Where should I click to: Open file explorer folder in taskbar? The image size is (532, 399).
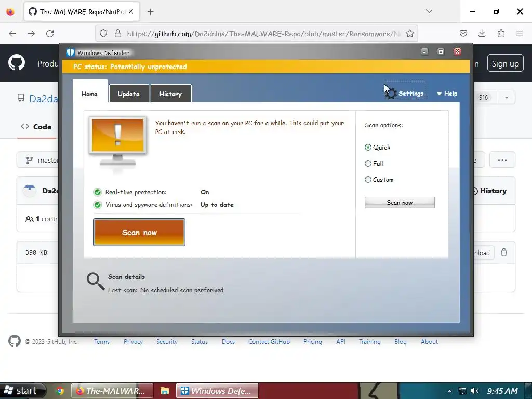coord(165,391)
